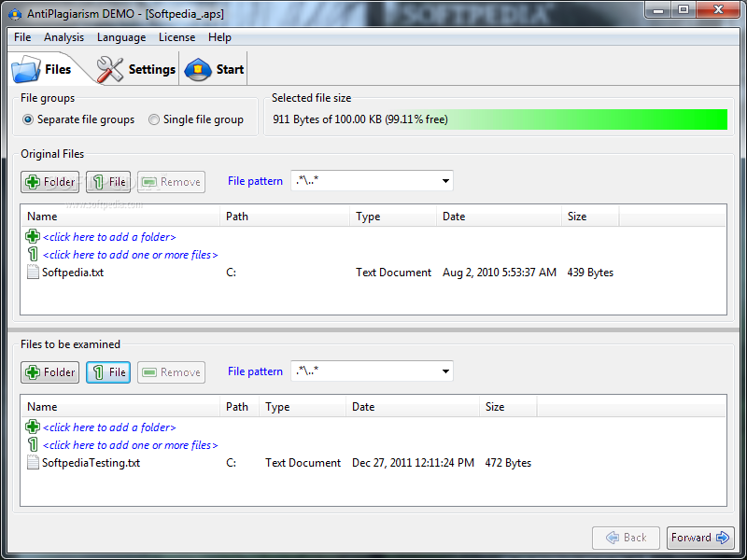Click green plus icon in Files to be examined list
Viewport: 747px width, 560px height.
33,427
